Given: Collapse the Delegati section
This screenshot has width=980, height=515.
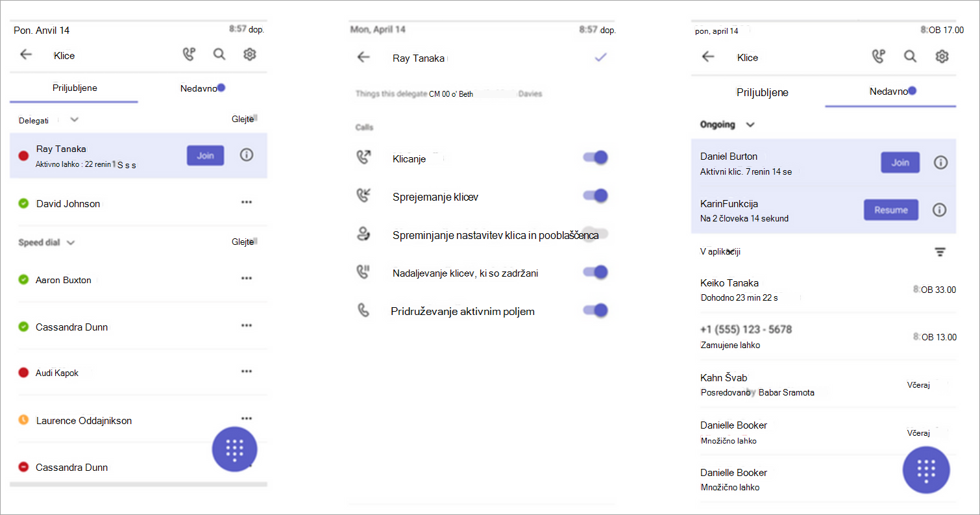Looking at the screenshot, I should [74, 119].
